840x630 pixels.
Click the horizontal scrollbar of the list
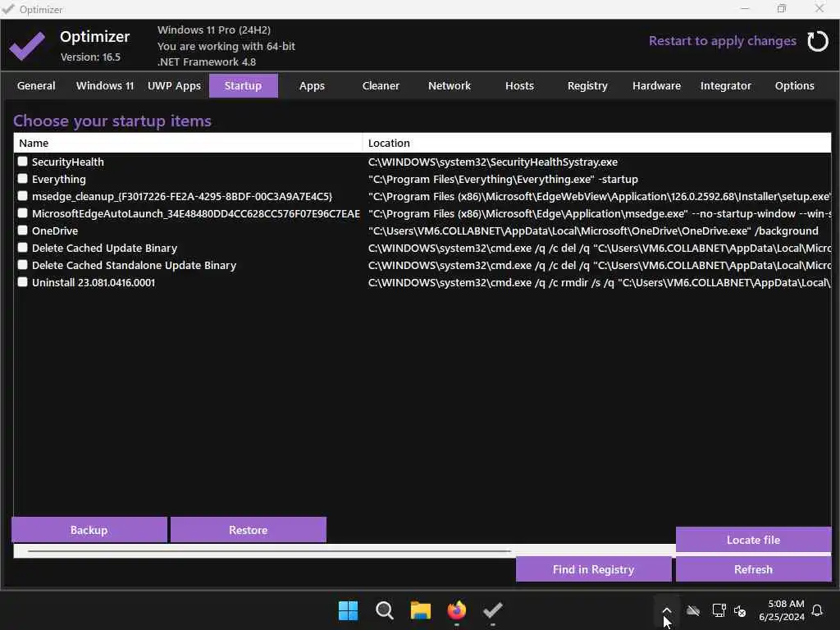[269, 550]
